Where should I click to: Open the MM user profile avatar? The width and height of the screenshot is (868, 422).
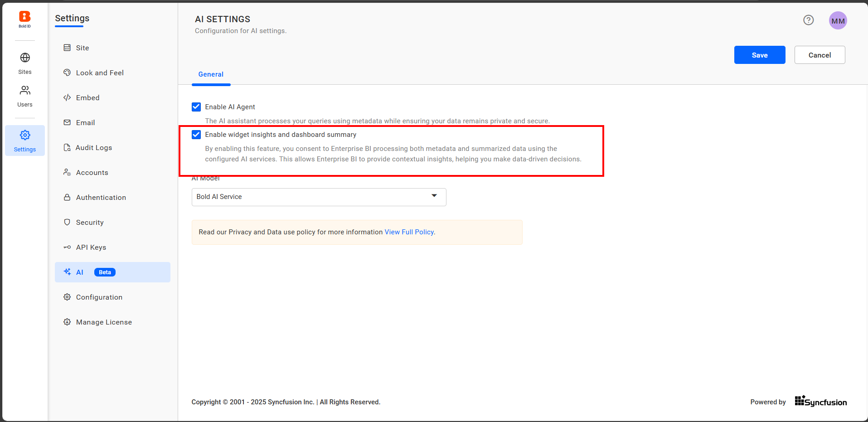pyautogui.click(x=838, y=21)
